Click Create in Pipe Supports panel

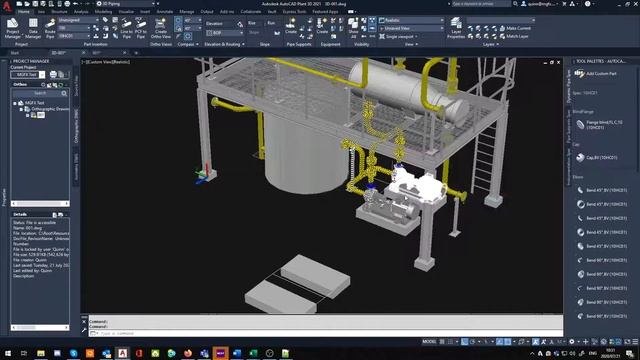291,26
